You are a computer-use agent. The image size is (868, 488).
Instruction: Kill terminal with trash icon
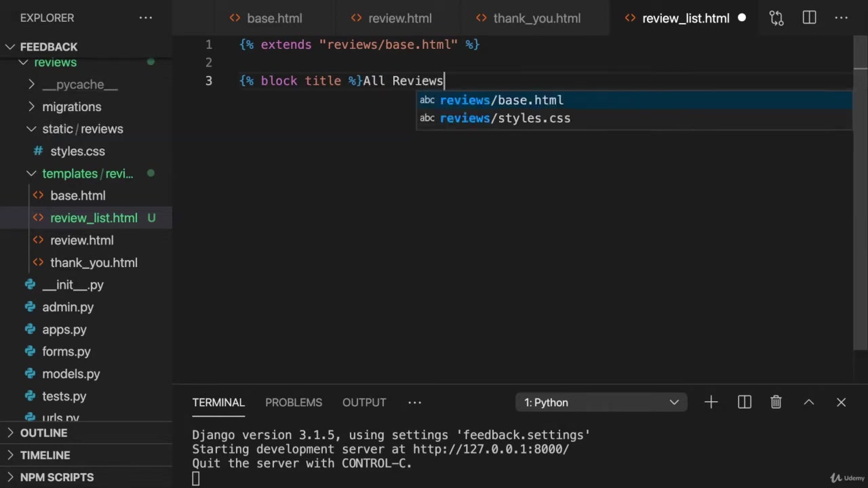(x=776, y=403)
